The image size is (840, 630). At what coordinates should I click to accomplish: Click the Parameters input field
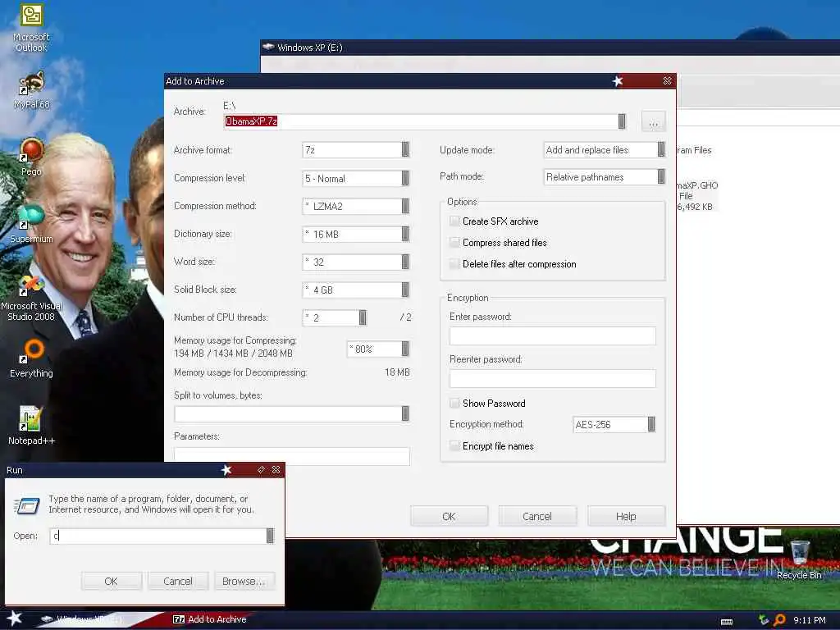tap(292, 456)
